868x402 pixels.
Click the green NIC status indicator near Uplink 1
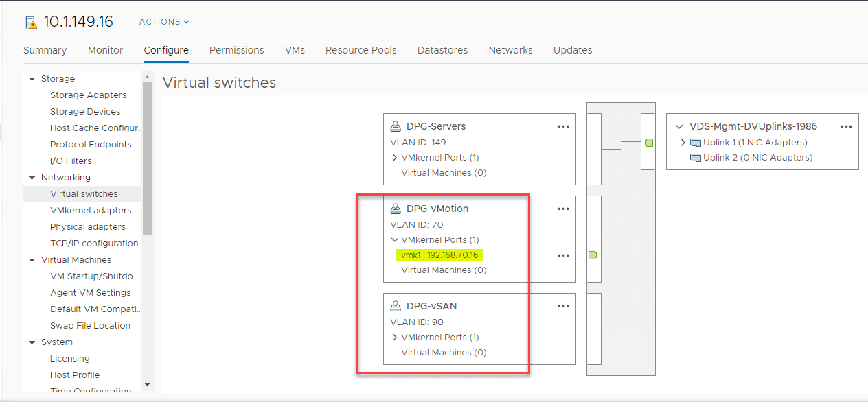[x=649, y=142]
